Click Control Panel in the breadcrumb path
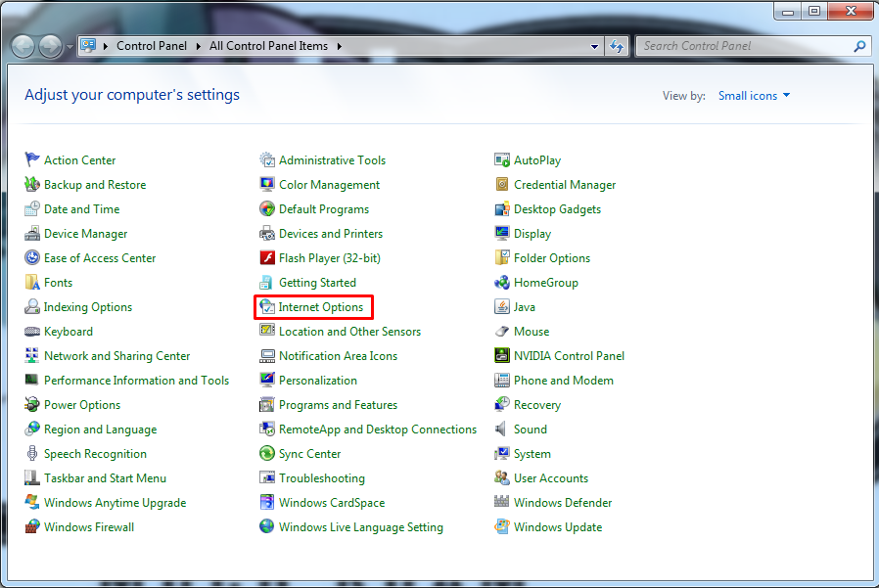 (151, 46)
